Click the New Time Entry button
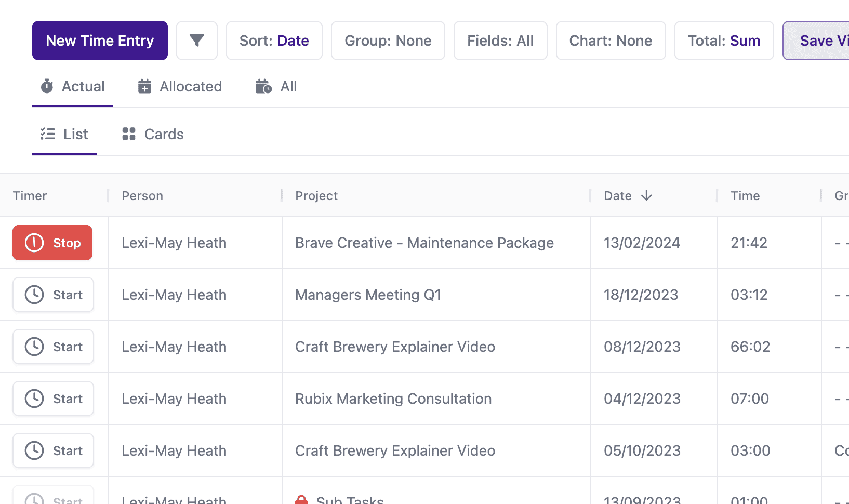Image resolution: width=849 pixels, height=504 pixels. click(x=100, y=41)
